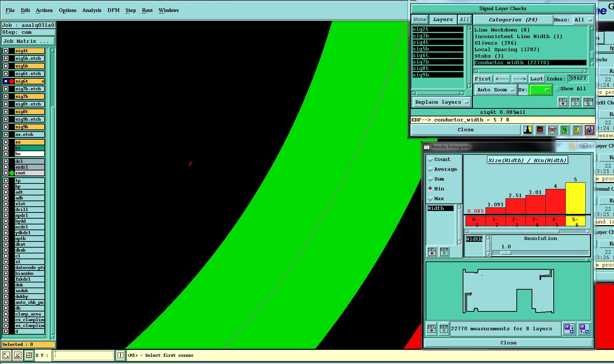Open the Auto Zoom dropdown
Image resolution: width=614 pixels, height=364 pixels.
[496, 90]
